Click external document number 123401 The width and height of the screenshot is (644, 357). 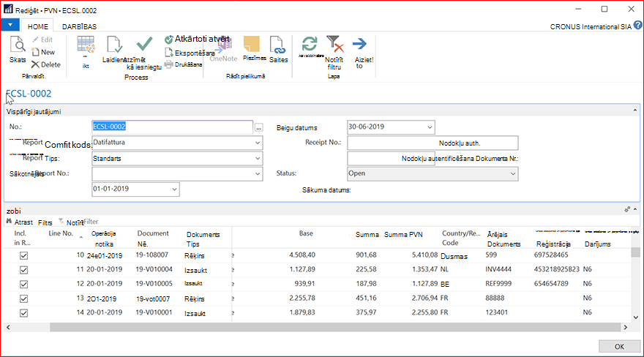pos(497,312)
